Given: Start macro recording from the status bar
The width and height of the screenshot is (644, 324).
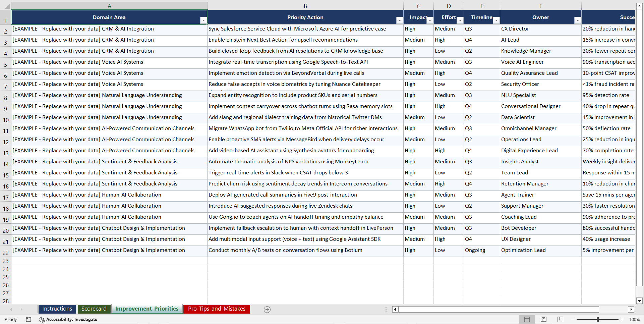Looking at the screenshot, I should pyautogui.click(x=28, y=319).
